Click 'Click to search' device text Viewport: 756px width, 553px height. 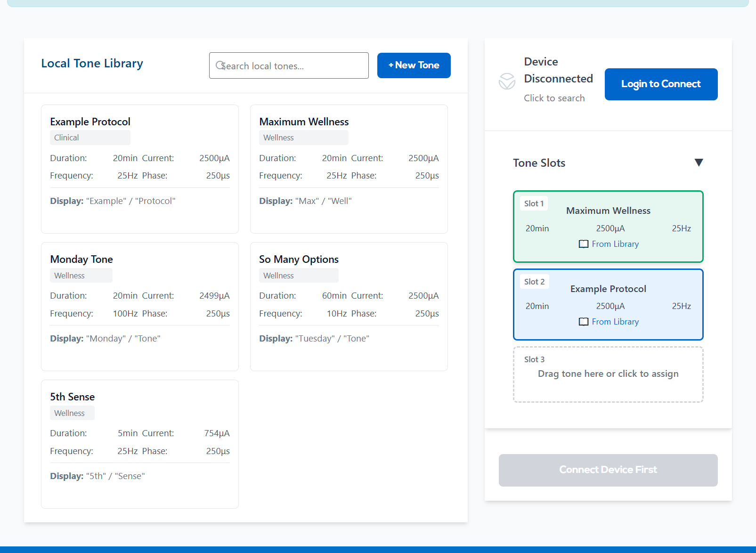click(x=554, y=98)
